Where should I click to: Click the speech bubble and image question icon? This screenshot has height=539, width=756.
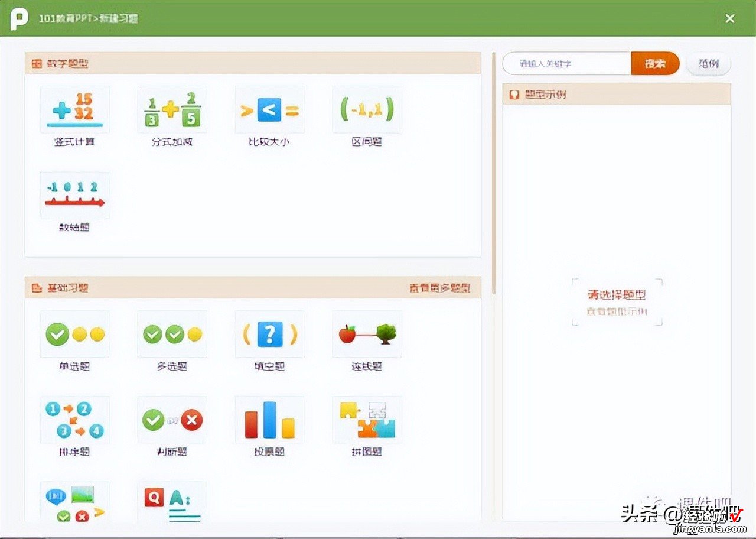coord(74,502)
